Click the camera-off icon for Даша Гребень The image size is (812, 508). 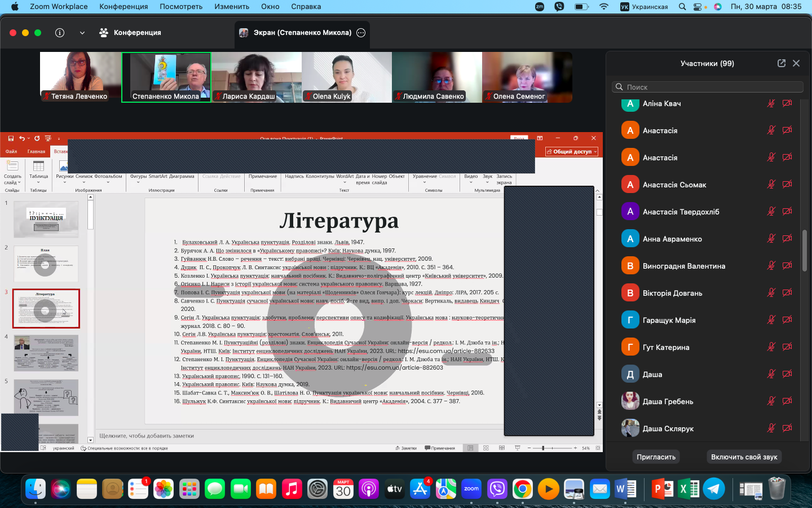[x=787, y=401]
